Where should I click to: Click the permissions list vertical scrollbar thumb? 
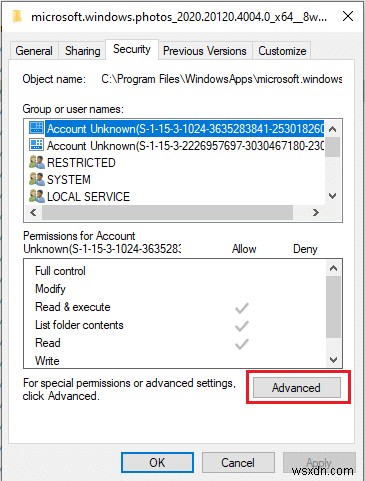(x=333, y=307)
